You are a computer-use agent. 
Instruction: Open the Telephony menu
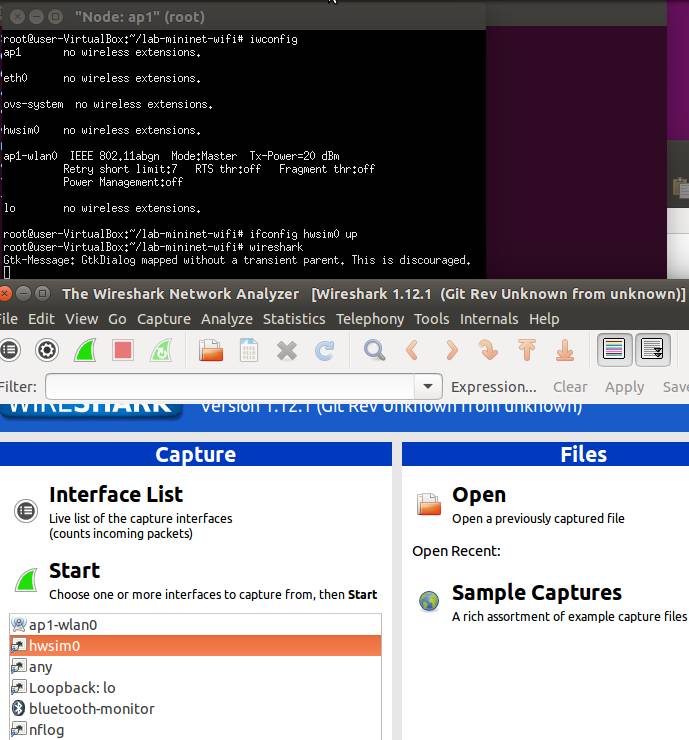[x=370, y=319]
